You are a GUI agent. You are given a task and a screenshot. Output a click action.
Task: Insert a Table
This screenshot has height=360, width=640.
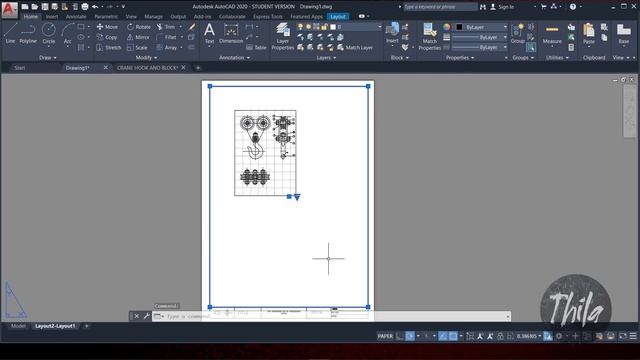pos(256,47)
